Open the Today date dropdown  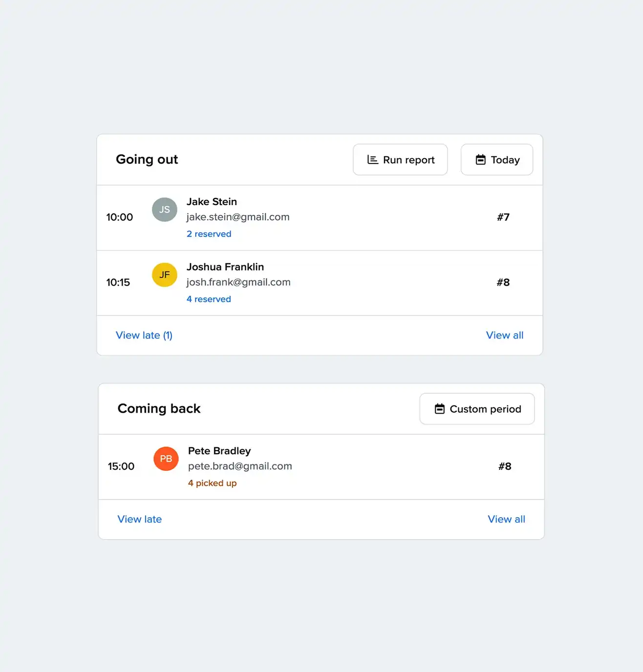pos(497,160)
